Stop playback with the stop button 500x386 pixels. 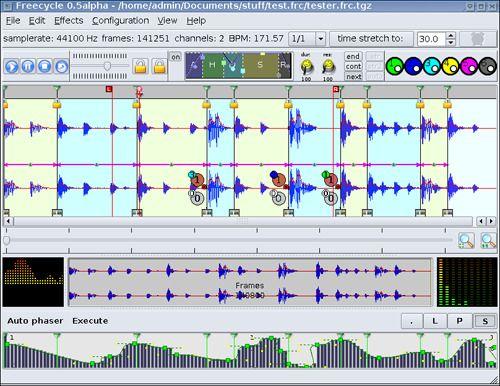(45, 66)
